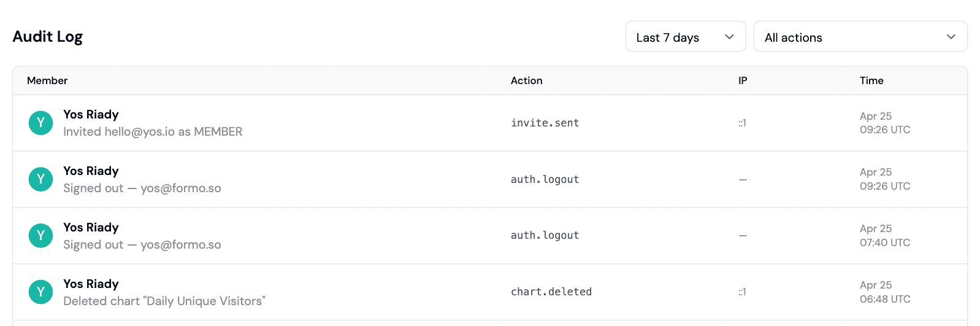Click the Member column header

click(x=47, y=80)
